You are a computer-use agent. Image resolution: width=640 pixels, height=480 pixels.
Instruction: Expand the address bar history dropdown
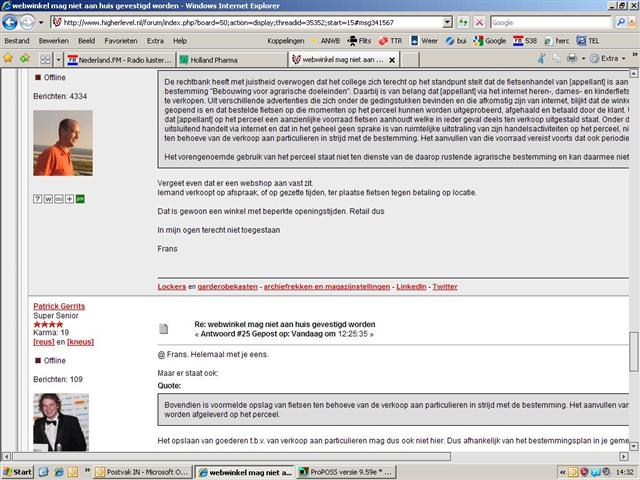click(447, 22)
